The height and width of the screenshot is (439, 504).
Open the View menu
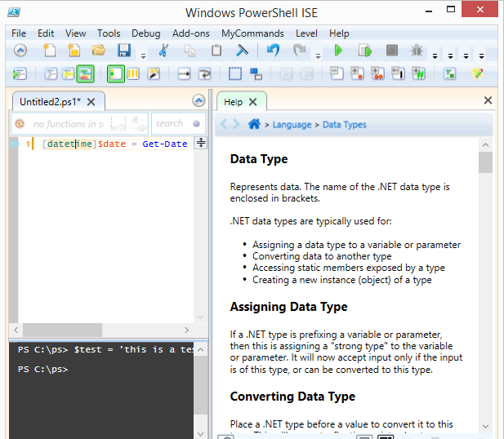75,33
